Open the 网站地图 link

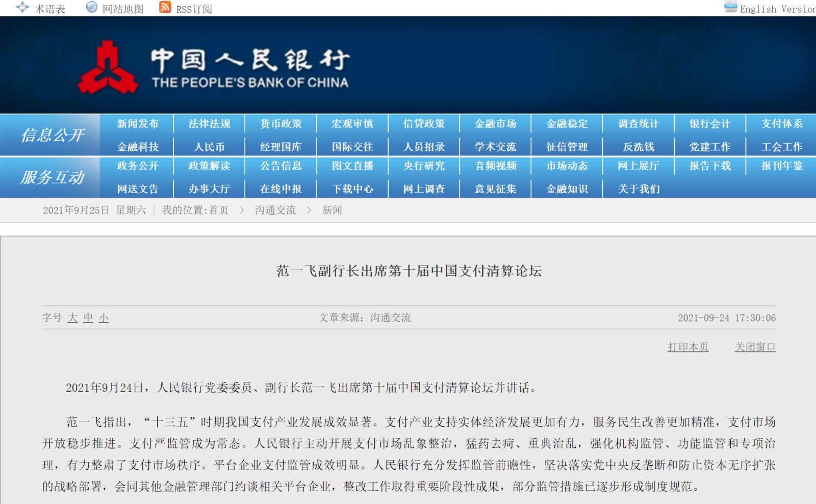(x=123, y=9)
